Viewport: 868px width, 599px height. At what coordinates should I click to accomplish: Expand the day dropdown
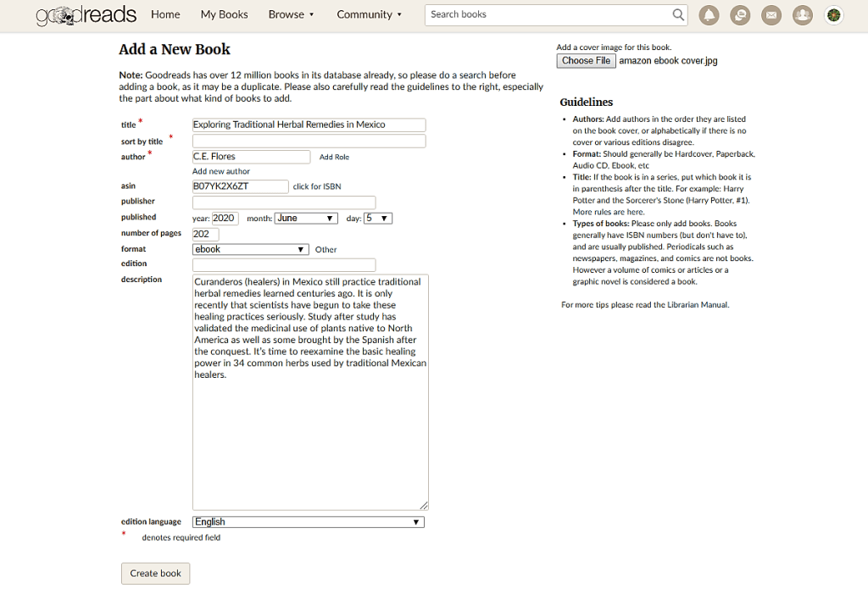pyautogui.click(x=377, y=219)
